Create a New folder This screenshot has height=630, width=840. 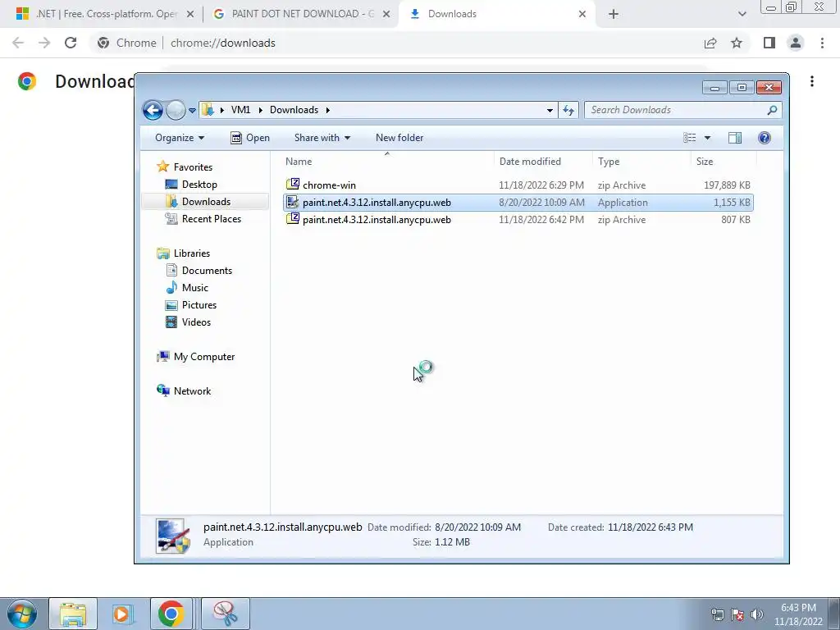pos(399,138)
